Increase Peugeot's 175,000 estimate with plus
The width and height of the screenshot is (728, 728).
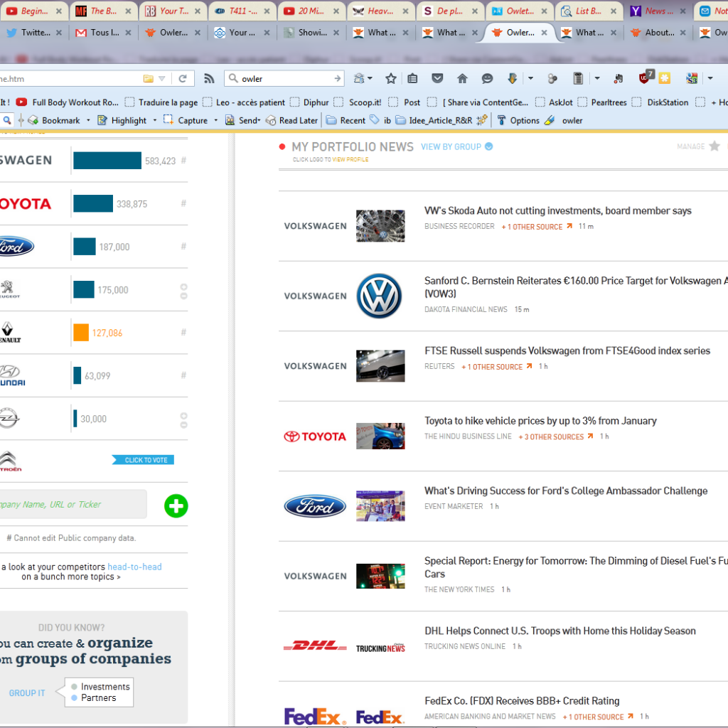pos(184,287)
